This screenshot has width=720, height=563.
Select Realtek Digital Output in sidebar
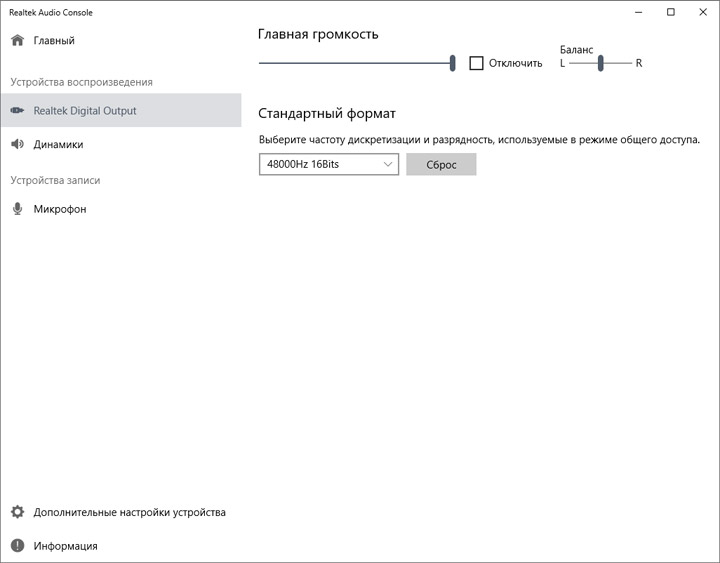85,111
